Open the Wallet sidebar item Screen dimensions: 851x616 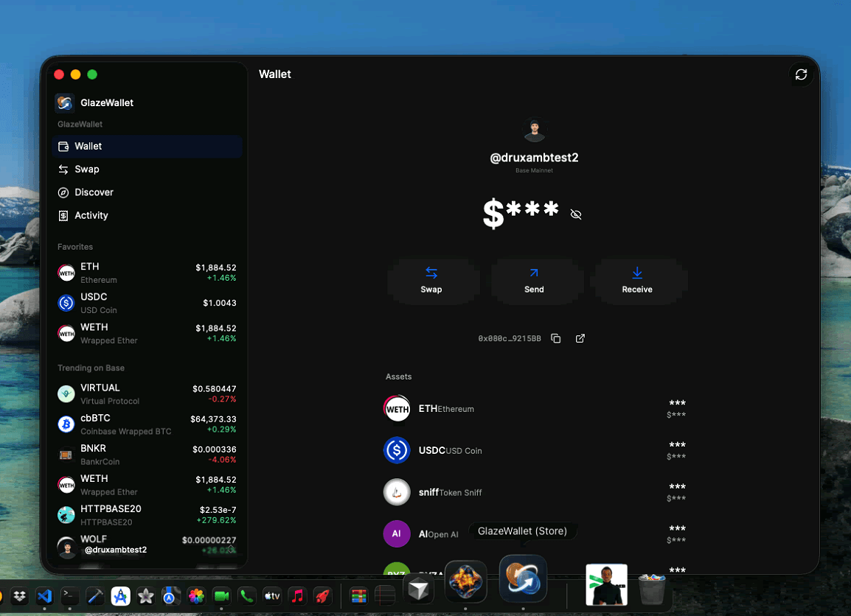pos(147,147)
